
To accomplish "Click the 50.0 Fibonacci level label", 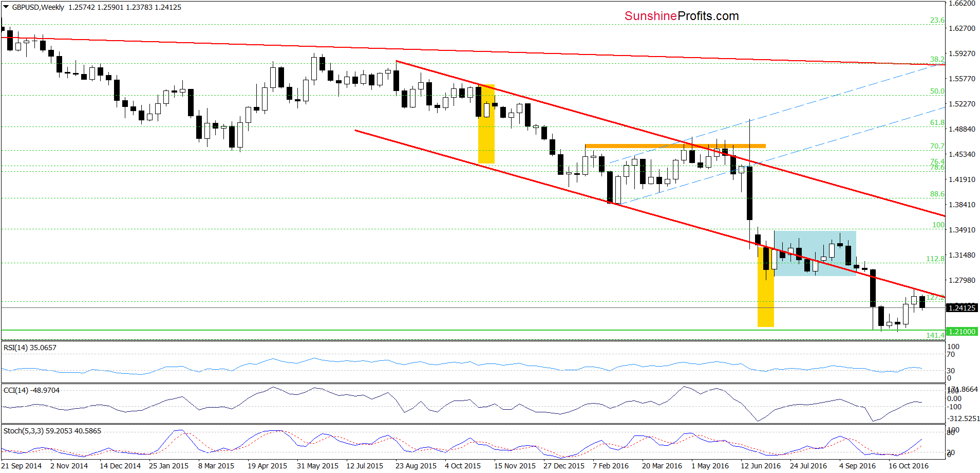I will click(937, 91).
